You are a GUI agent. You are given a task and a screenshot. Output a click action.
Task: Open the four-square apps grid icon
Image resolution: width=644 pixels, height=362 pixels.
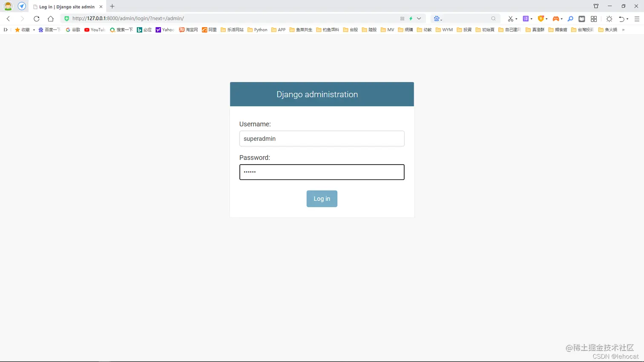click(594, 19)
